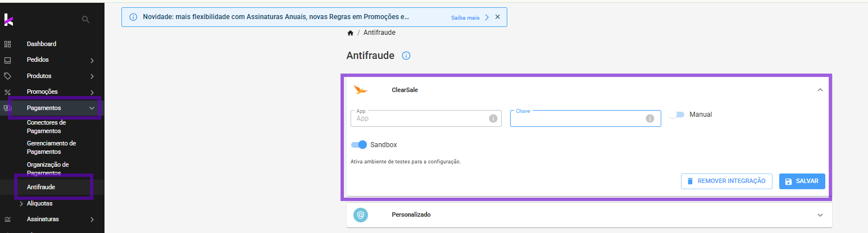868x233 pixels.
Task: Click the info icon in Chave field
Action: [x=650, y=118]
